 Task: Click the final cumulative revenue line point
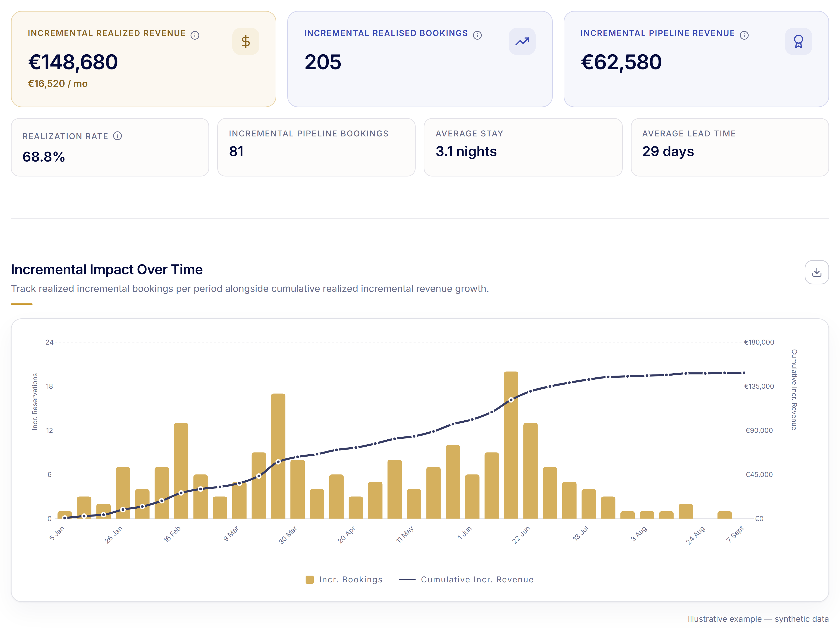744,373
